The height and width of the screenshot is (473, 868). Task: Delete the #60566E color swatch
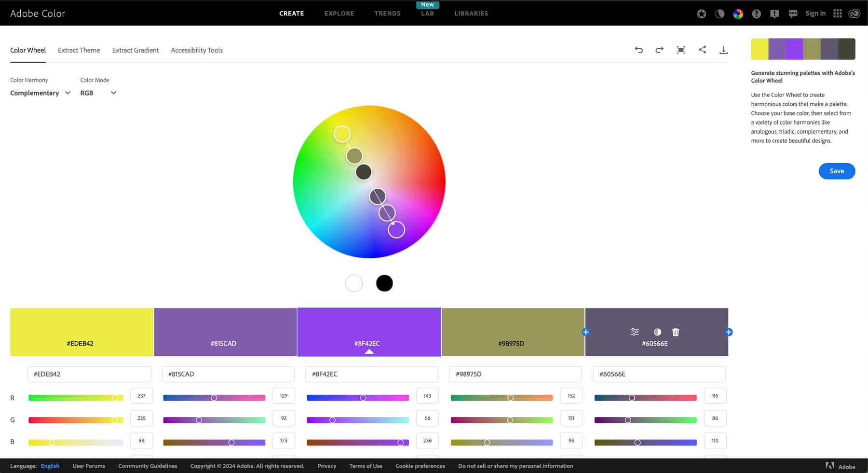point(675,332)
